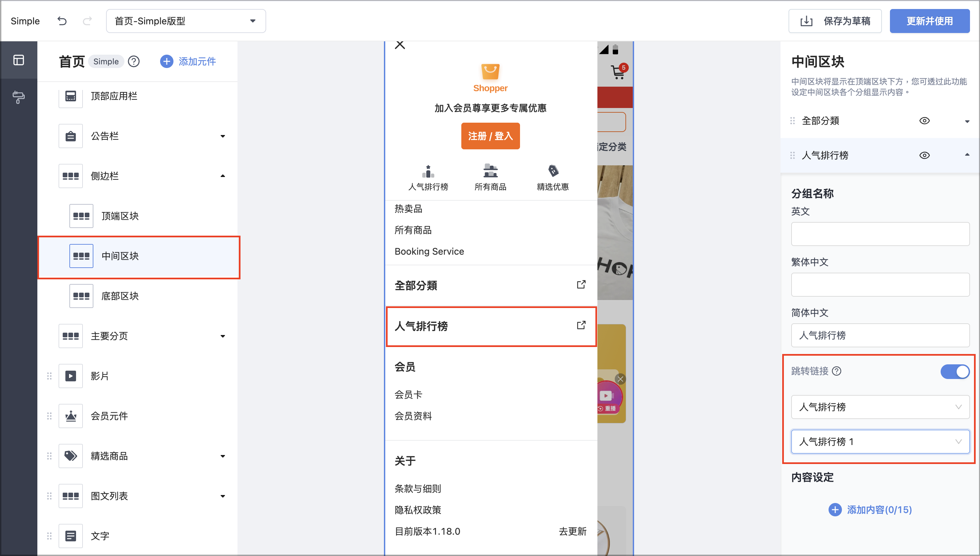
Task: Open the 人气排行榜 link type dropdown
Action: (880, 407)
